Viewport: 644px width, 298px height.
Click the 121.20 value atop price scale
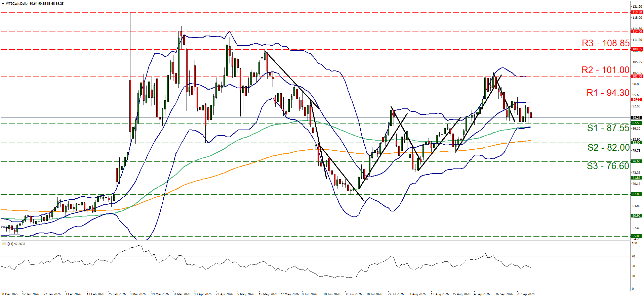pyautogui.click(x=637, y=7)
